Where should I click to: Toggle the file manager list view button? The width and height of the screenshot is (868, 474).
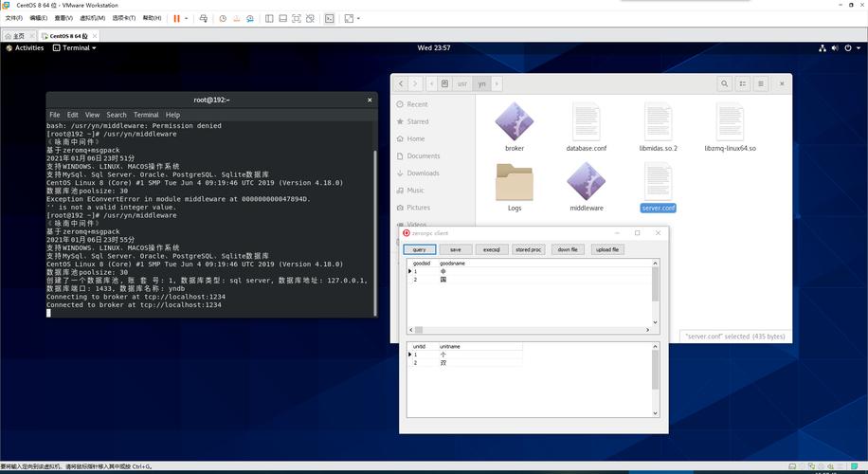click(745, 83)
